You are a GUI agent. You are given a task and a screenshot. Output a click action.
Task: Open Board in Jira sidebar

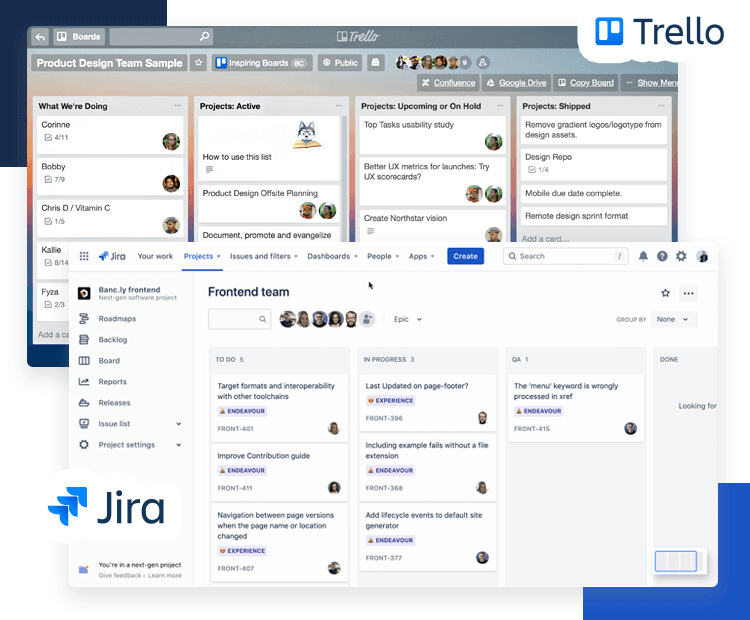pos(109,361)
